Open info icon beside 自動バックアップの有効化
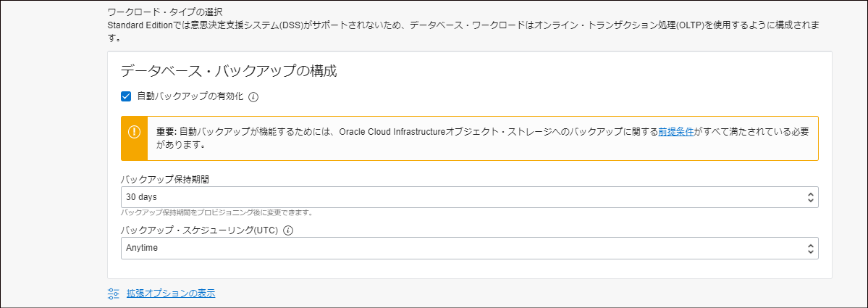The height and width of the screenshot is (308, 868). tap(253, 98)
